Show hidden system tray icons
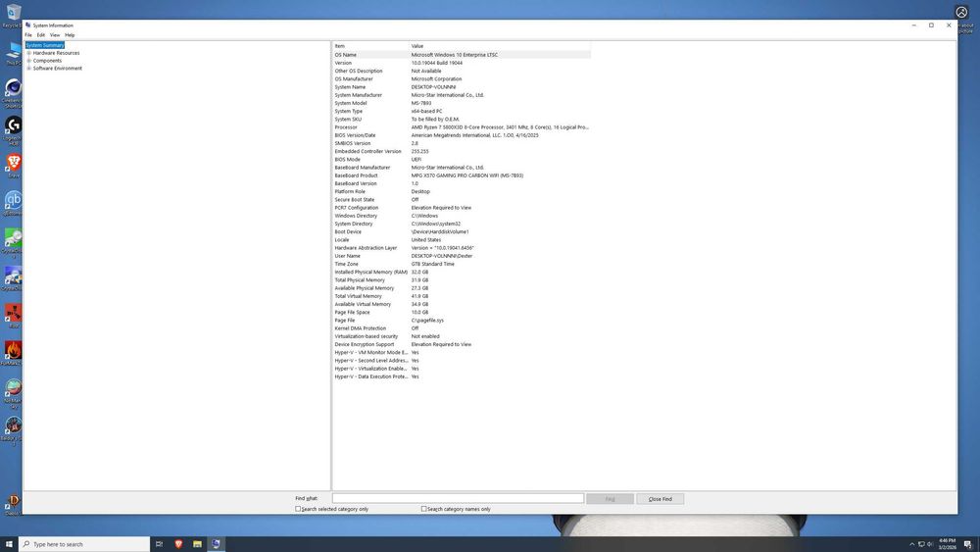Screen dimensions: 980x552 point(911,544)
